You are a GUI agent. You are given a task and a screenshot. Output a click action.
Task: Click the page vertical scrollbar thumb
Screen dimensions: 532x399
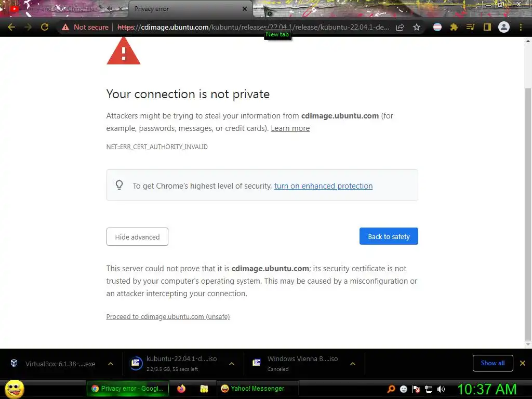pos(528,214)
